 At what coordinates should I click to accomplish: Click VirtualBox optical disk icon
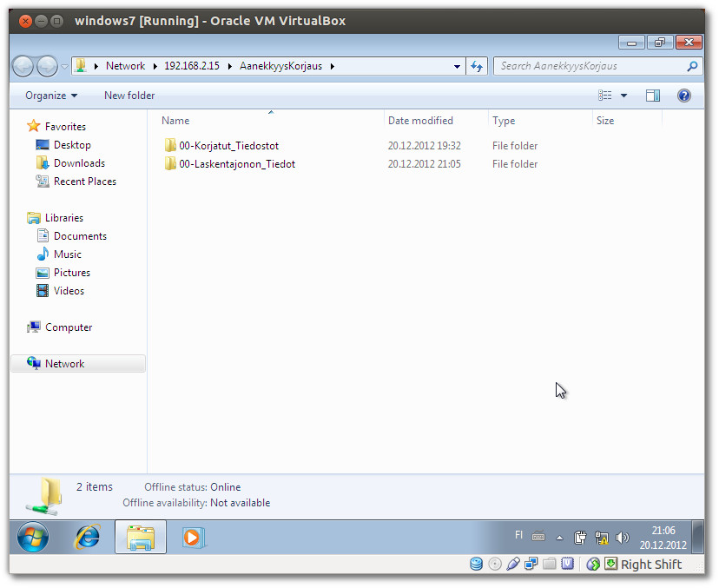point(495,565)
